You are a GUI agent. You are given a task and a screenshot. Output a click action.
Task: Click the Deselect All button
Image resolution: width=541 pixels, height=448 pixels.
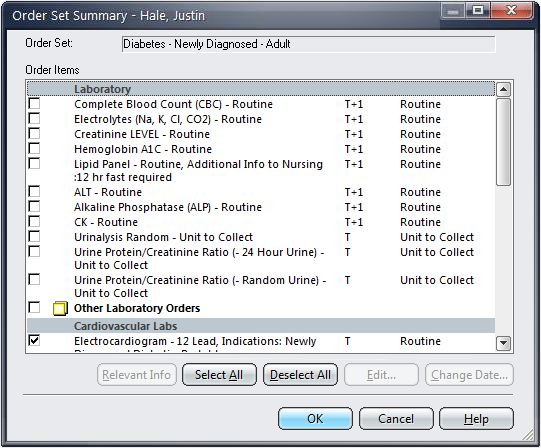coord(300,374)
